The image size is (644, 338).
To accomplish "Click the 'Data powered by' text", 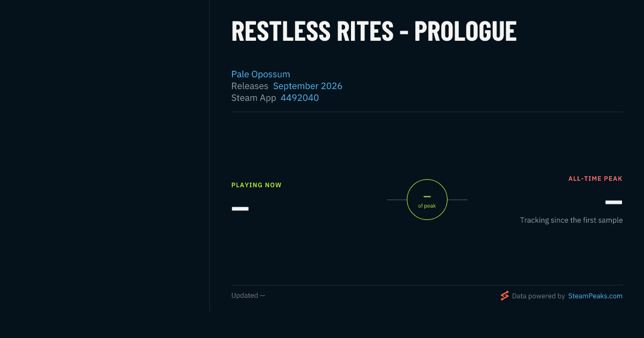I will pyautogui.click(x=538, y=296).
